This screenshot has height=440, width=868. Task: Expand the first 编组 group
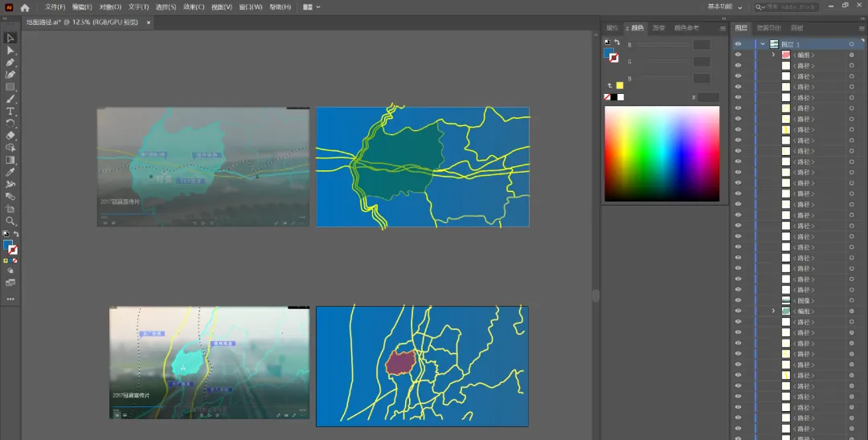773,55
